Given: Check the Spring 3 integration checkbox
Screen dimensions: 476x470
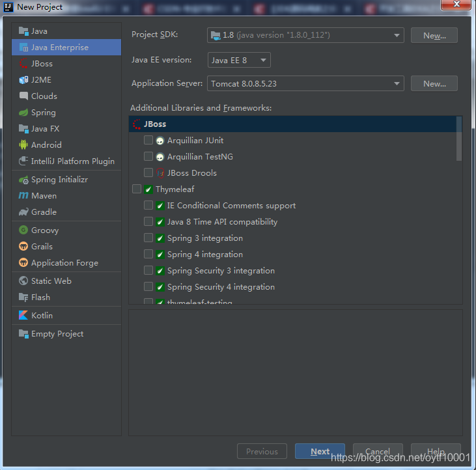Looking at the screenshot, I should (148, 238).
